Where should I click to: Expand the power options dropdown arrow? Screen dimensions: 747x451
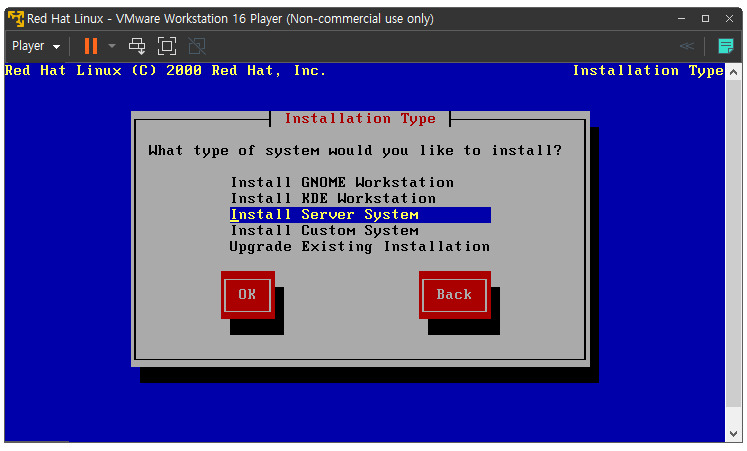click(x=112, y=46)
